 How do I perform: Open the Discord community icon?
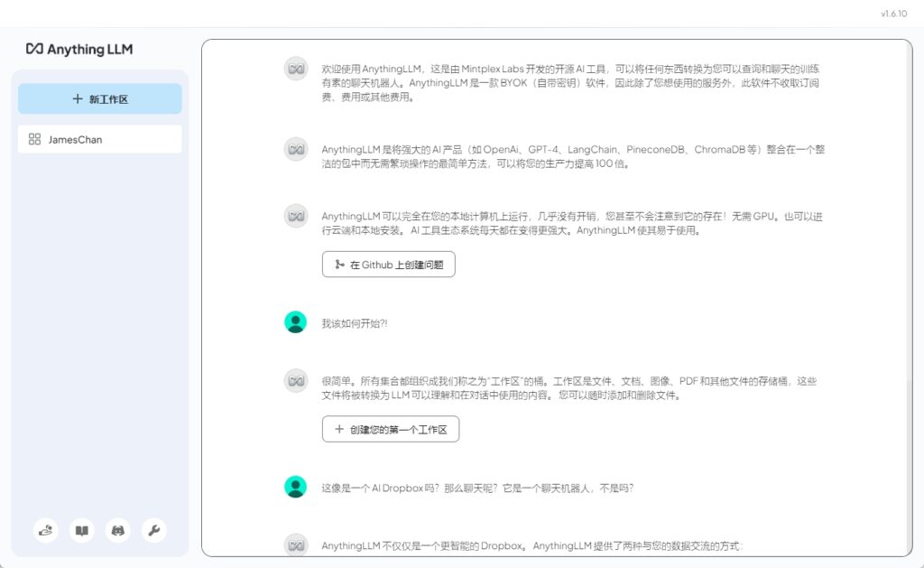118,530
